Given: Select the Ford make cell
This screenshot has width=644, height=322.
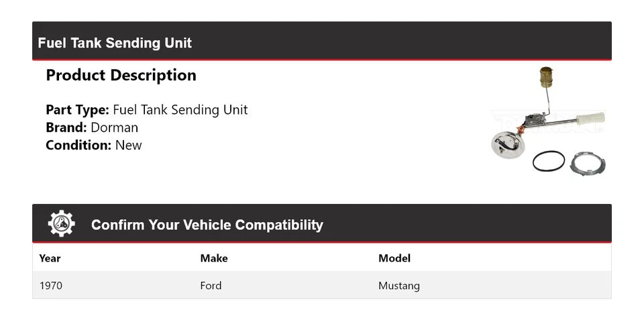Looking at the screenshot, I should 211,286.
